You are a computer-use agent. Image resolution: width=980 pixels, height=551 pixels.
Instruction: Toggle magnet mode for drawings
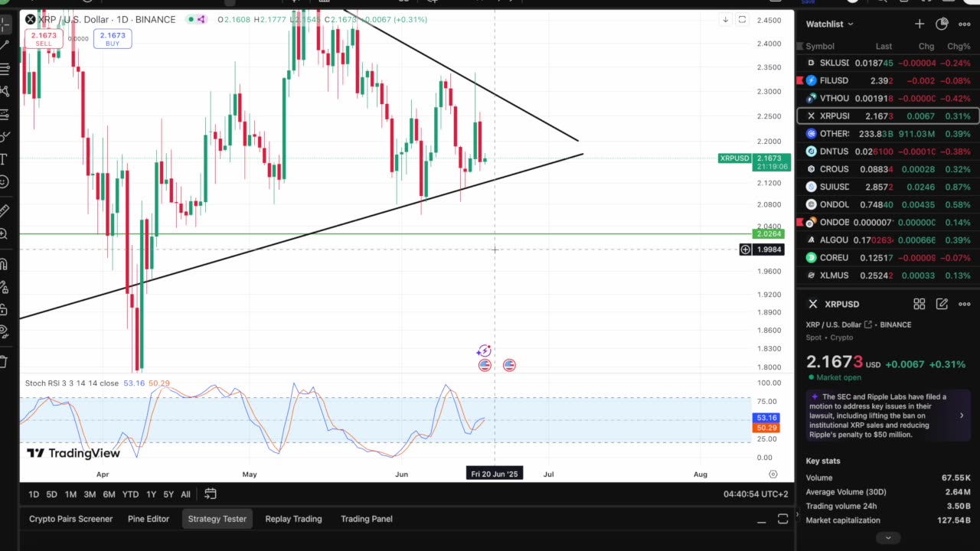4,265
